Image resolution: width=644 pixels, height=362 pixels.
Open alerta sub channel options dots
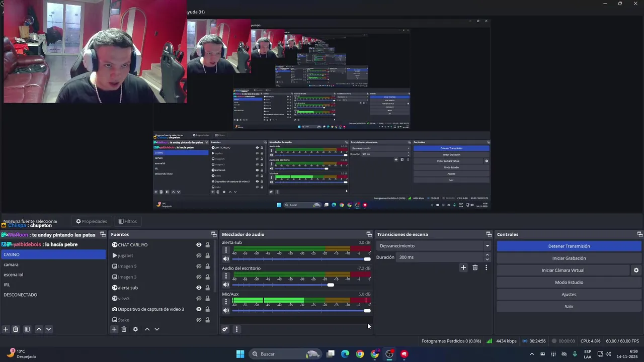coord(226,250)
